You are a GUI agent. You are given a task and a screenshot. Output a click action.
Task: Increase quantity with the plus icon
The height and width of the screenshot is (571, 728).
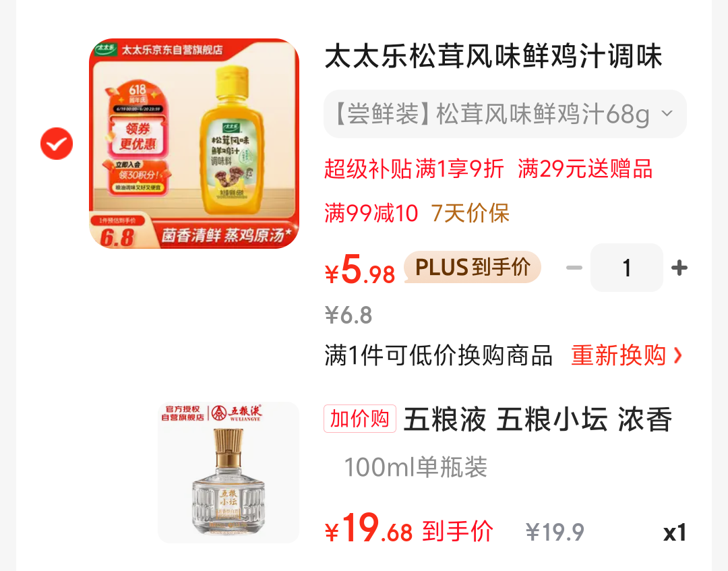click(679, 268)
